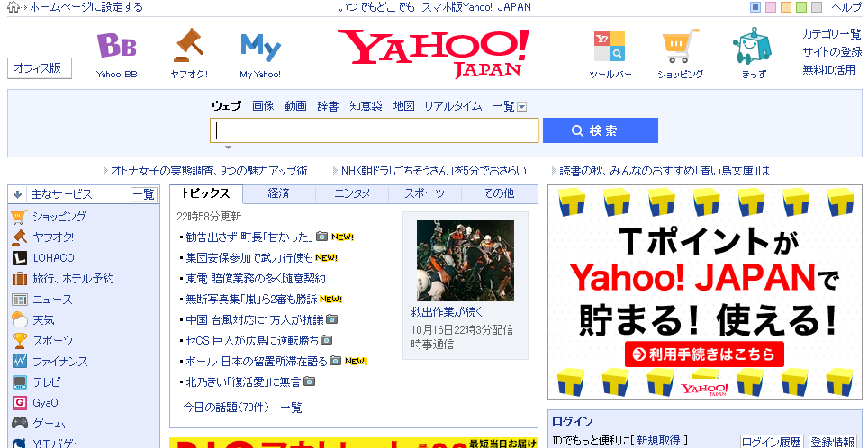Select the 画像 search category
The width and height of the screenshot is (868, 448).
(263, 106)
